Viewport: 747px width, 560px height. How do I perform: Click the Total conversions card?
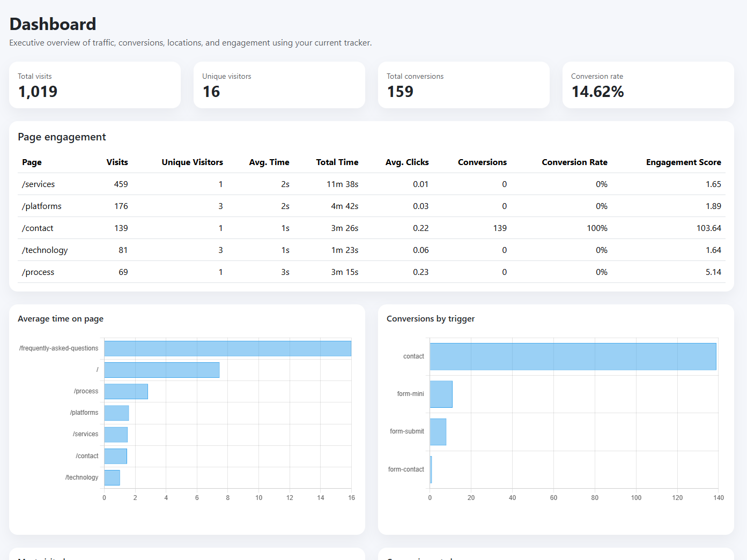463,85
